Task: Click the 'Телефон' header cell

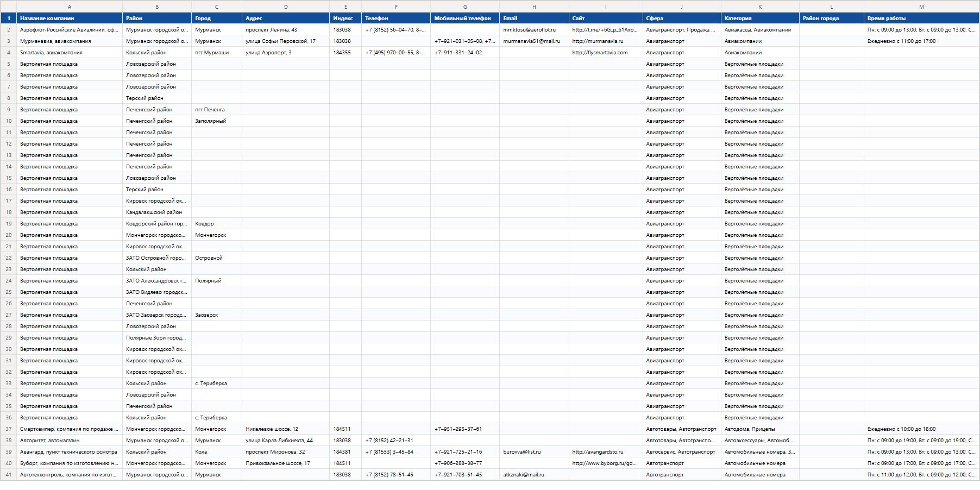Action: (396, 18)
